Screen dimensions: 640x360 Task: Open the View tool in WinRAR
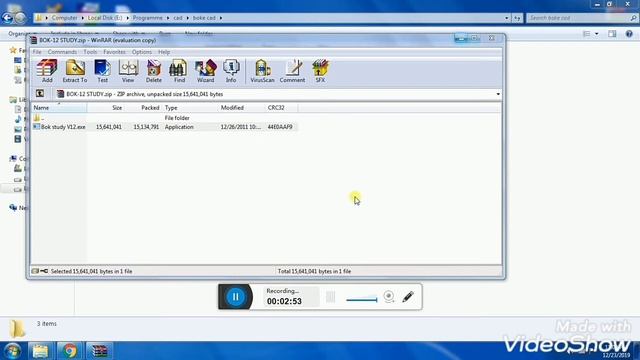[x=128, y=71]
